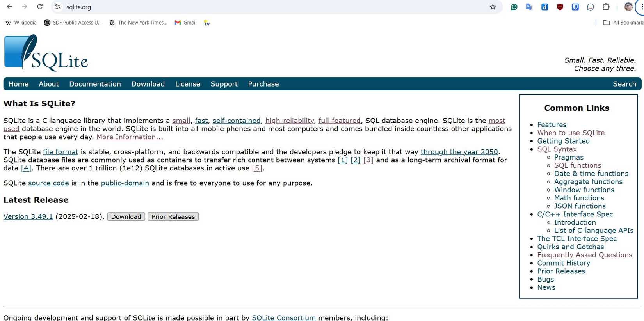Open the 'file format' link
This screenshot has width=644, height=321.
[x=60, y=152]
